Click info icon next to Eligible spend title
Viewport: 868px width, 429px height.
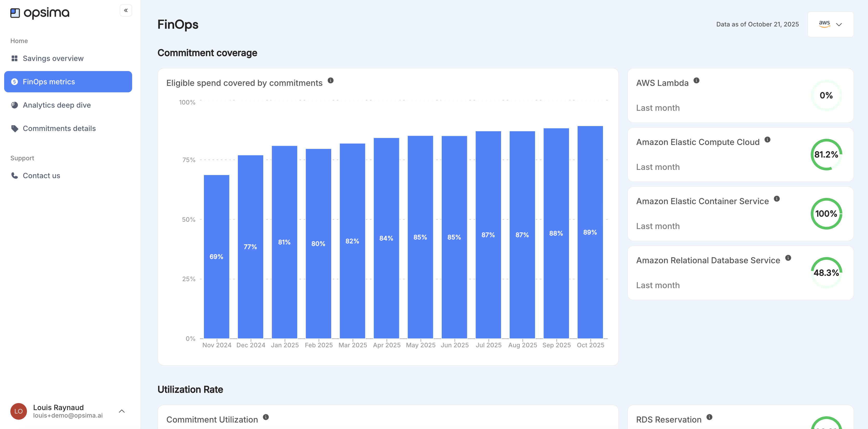pyautogui.click(x=331, y=81)
